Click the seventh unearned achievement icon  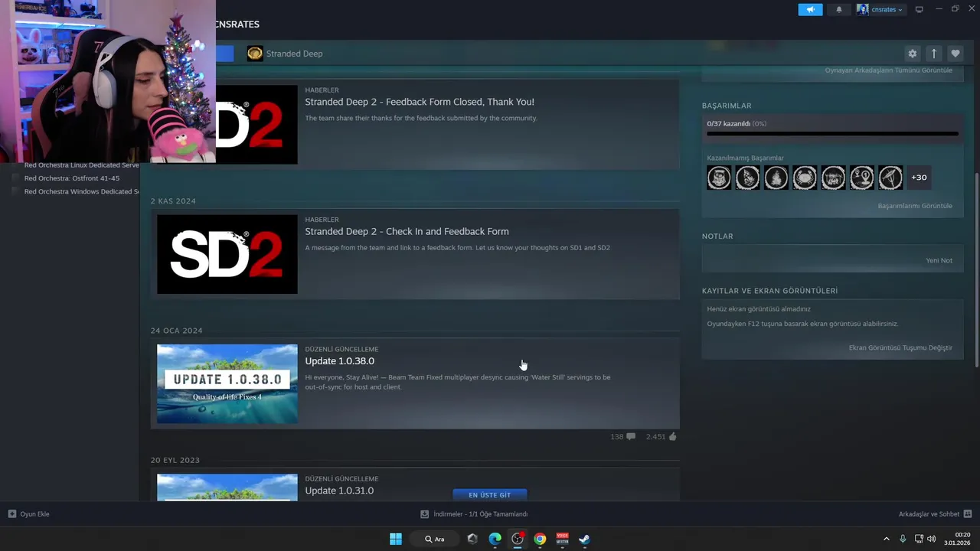(x=890, y=178)
